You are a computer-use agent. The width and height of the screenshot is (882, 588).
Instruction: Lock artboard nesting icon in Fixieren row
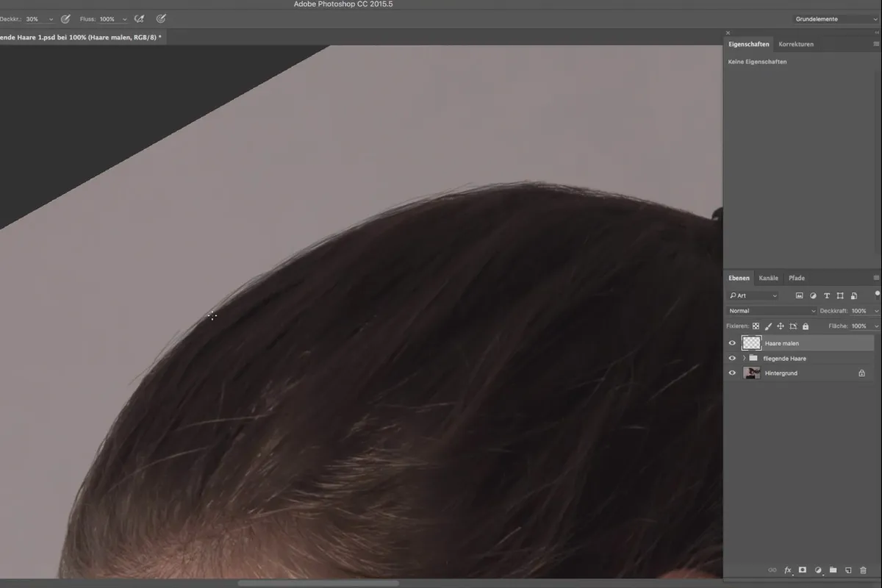coord(793,326)
